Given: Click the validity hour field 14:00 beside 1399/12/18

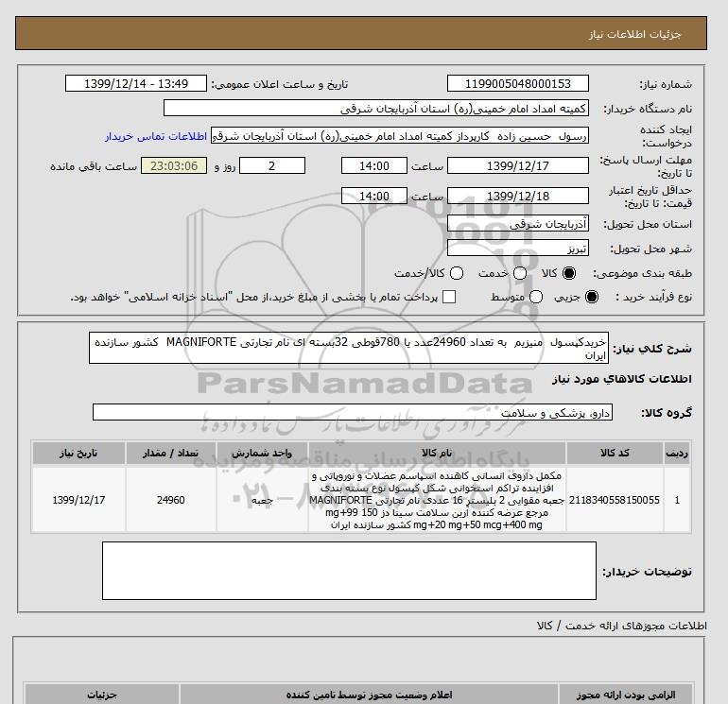Looking at the screenshot, I should [x=374, y=196].
